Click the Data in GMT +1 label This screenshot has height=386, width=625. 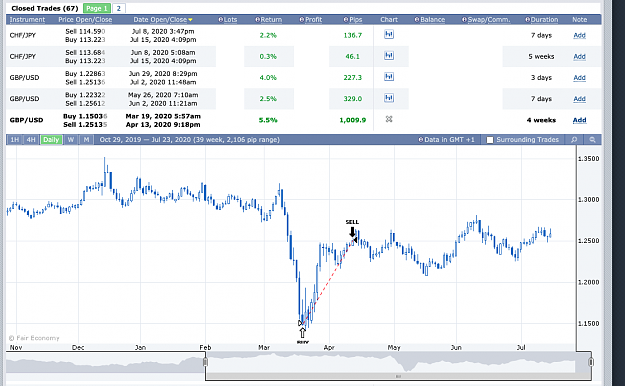coord(449,140)
